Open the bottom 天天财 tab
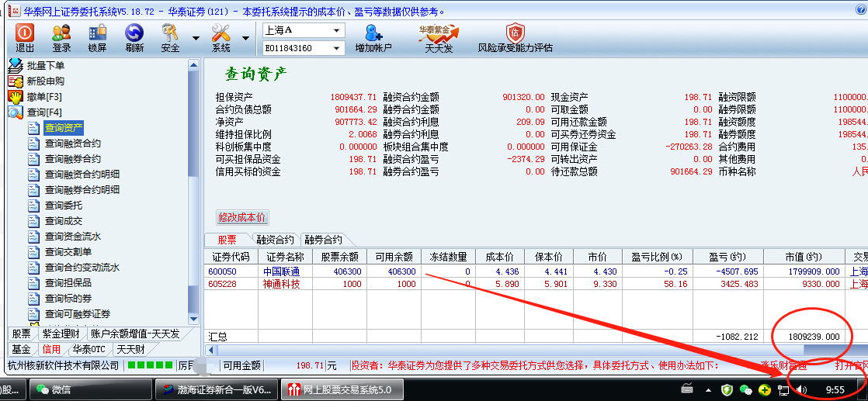The image size is (868, 401). click(x=130, y=350)
